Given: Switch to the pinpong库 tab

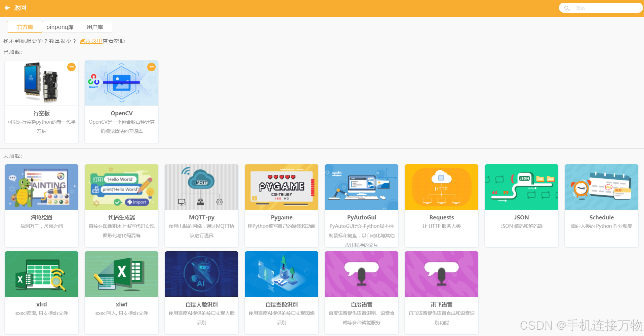Looking at the screenshot, I should [60, 27].
